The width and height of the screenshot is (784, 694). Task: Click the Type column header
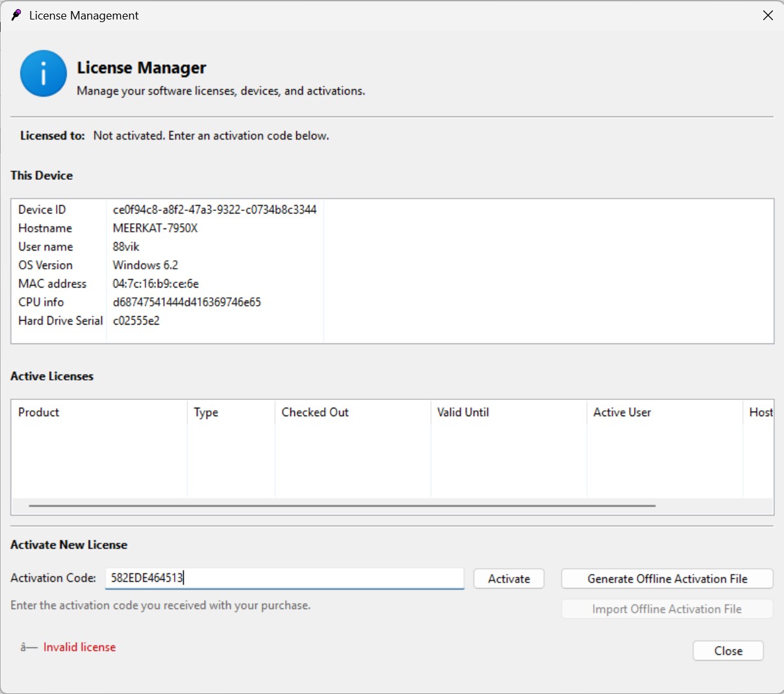(x=231, y=412)
